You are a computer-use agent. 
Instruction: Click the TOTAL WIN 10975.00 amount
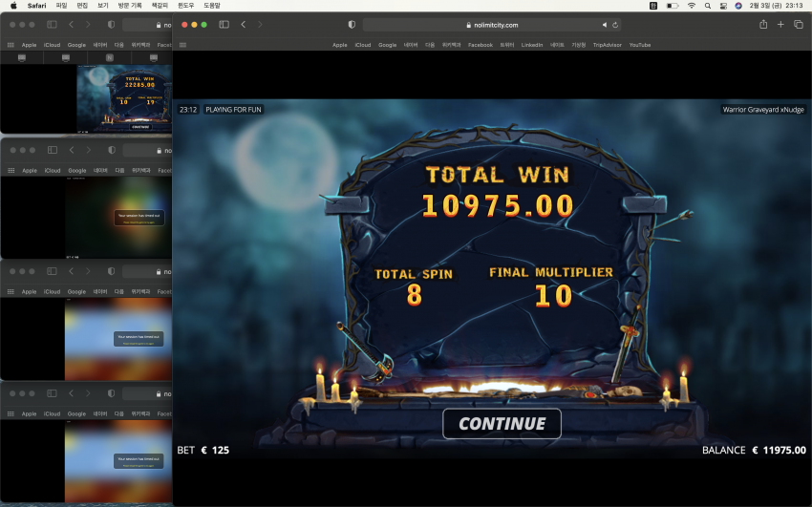tap(497, 205)
